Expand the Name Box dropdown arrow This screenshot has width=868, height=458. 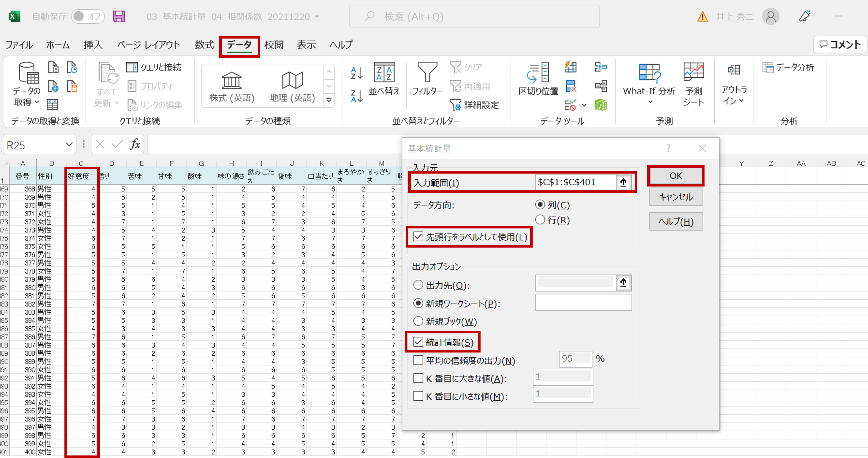69,145
